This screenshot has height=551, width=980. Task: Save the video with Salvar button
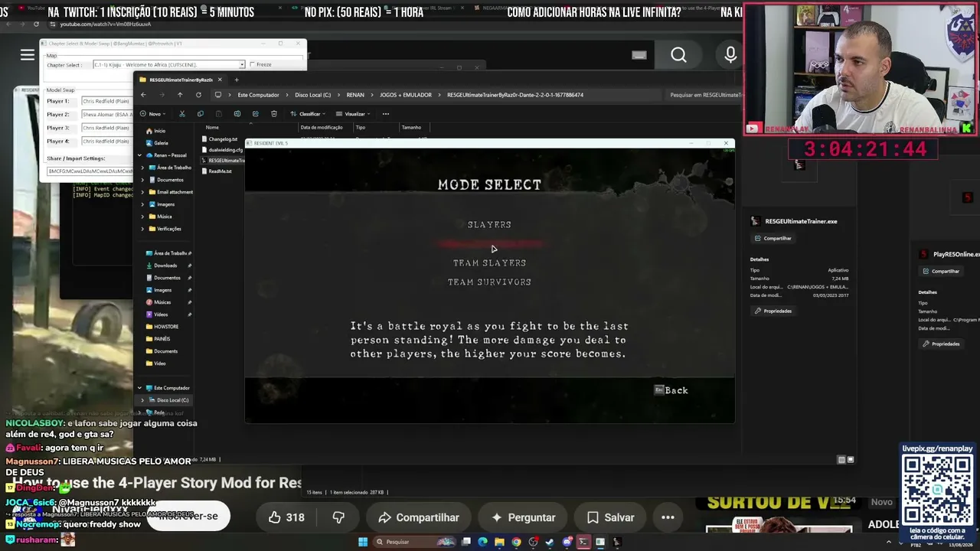click(x=610, y=517)
